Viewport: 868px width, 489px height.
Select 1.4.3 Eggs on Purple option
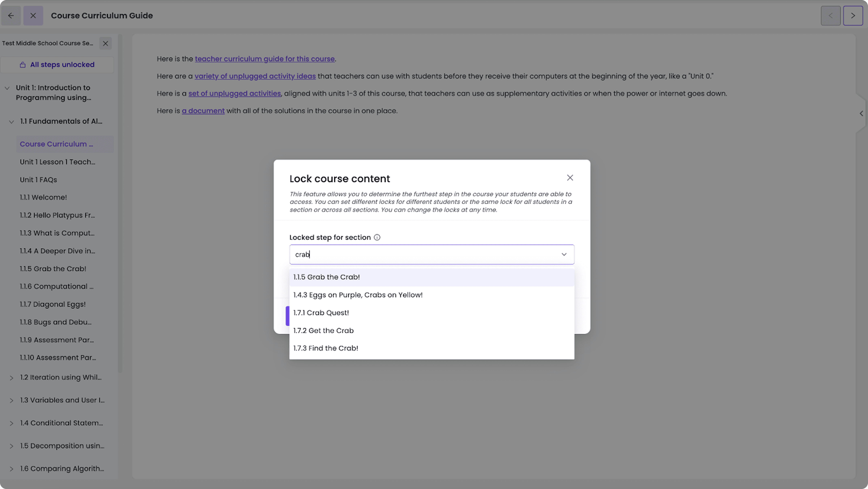tap(358, 295)
